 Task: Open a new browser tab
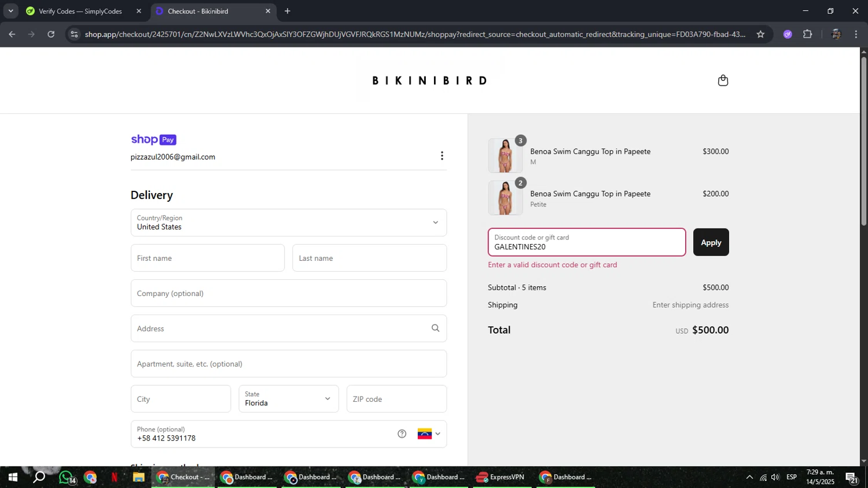coord(288,11)
